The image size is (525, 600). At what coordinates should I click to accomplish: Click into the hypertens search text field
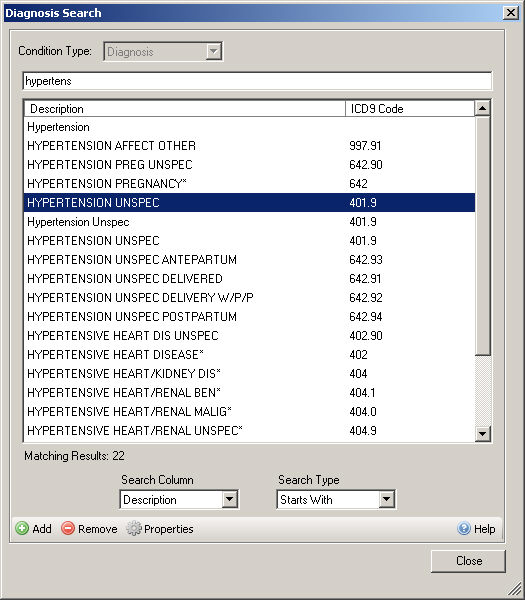tap(257, 81)
